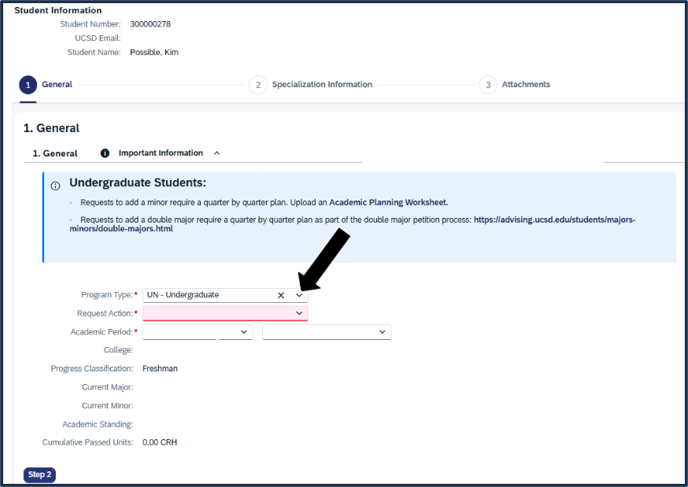Go to step 2 circle in wizard
688x487 pixels.
[x=258, y=85]
